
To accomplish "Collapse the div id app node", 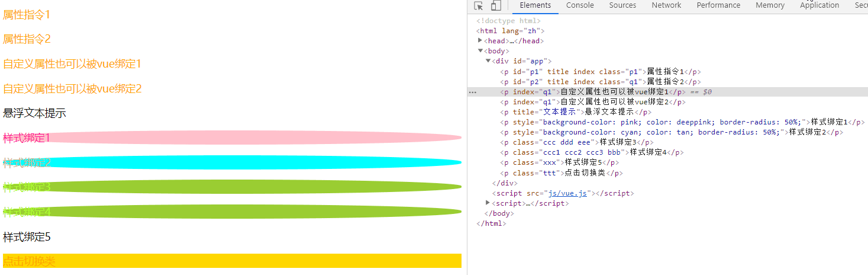I will [488, 61].
